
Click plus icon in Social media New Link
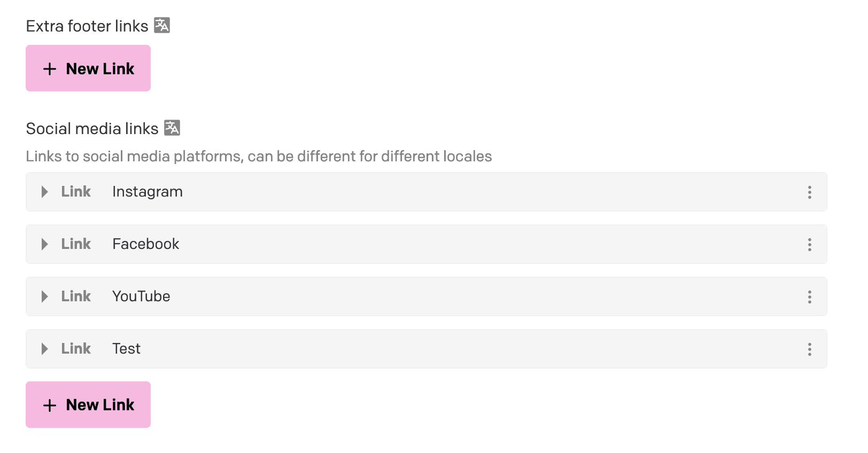coord(50,405)
